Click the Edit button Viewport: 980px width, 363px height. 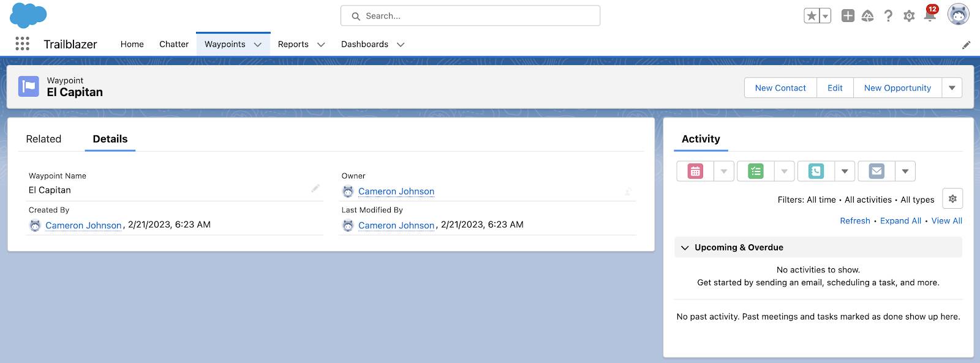pos(835,88)
